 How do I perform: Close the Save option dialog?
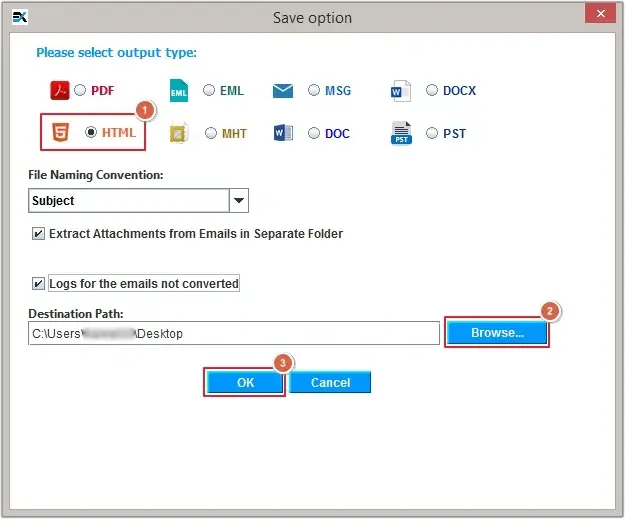point(600,14)
